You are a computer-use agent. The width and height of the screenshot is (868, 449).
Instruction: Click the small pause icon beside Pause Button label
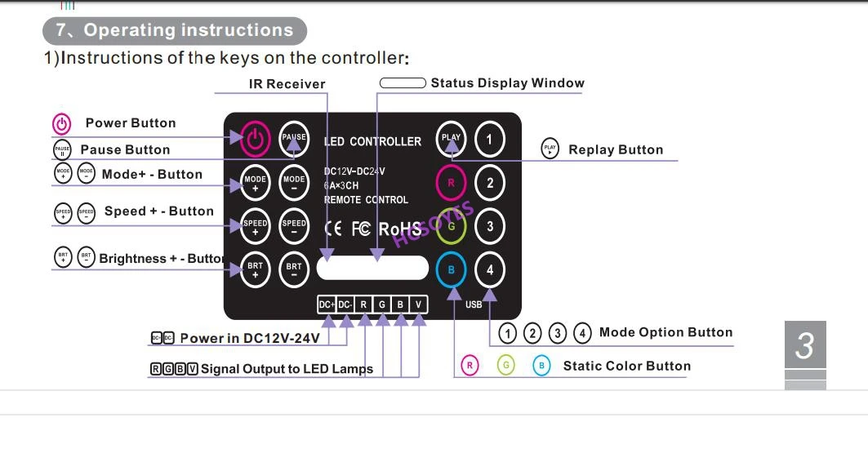tap(62, 150)
